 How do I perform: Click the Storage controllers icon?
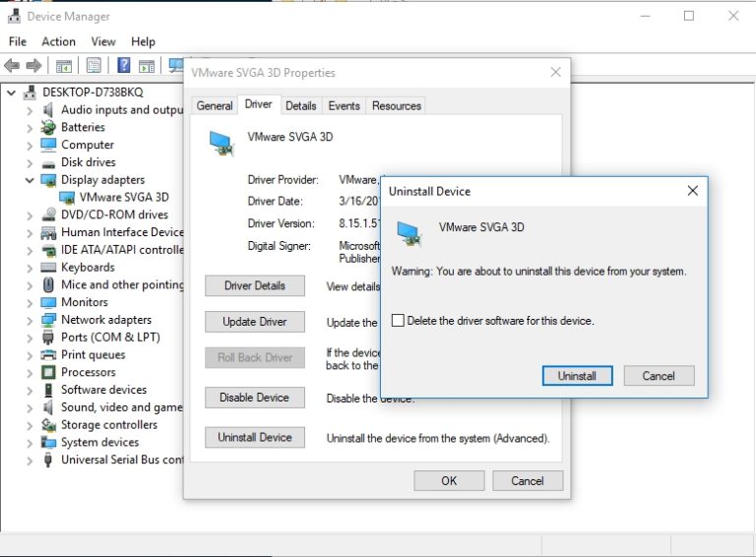[48, 425]
